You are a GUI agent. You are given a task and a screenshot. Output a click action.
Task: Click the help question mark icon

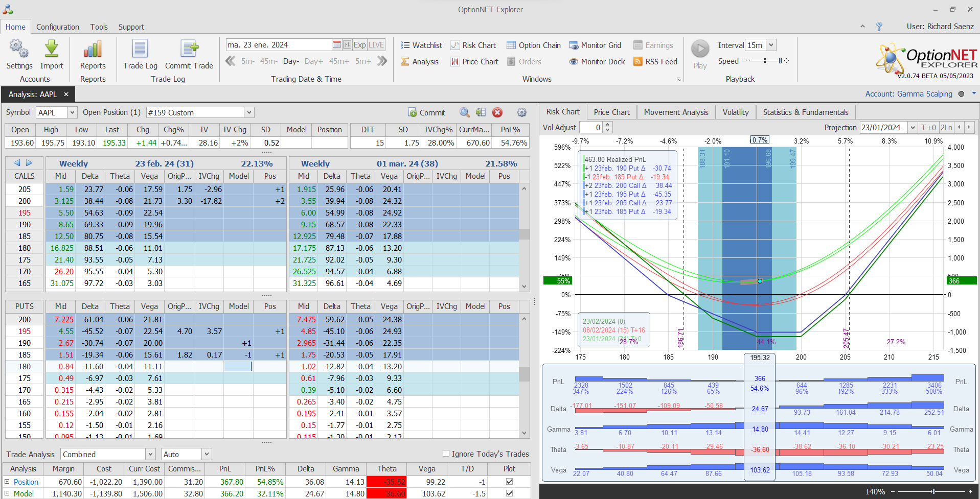[x=879, y=27]
